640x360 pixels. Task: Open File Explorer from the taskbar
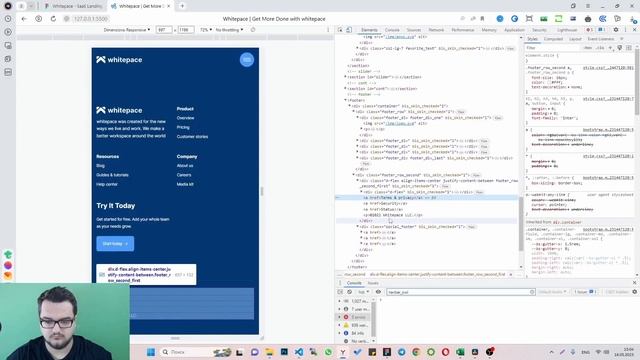[x=269, y=352]
